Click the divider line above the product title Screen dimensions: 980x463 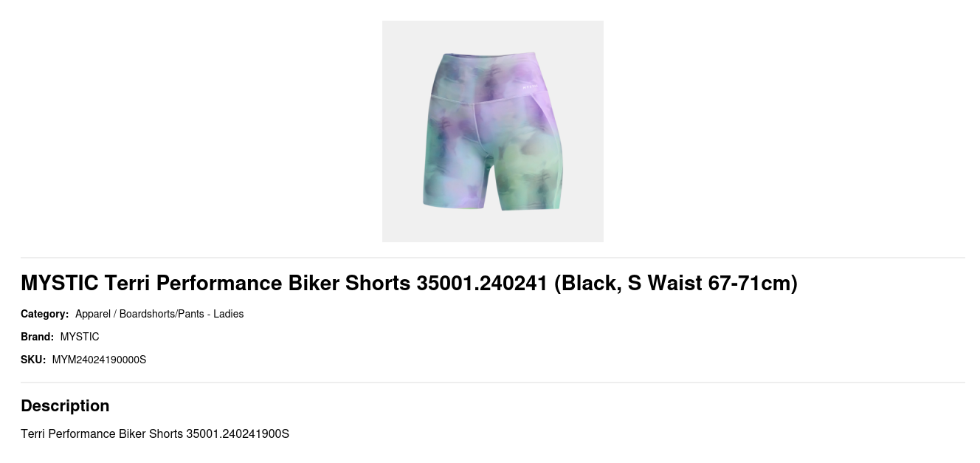point(493,258)
